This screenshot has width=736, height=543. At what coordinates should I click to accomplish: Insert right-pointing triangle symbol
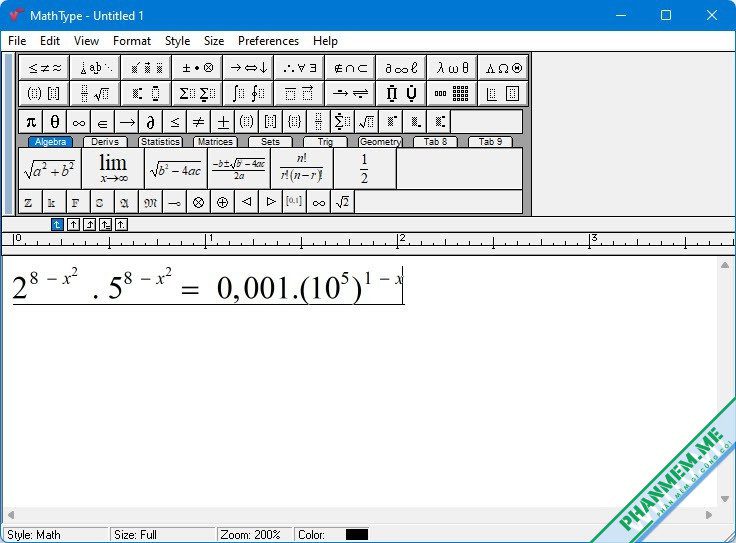[270, 202]
